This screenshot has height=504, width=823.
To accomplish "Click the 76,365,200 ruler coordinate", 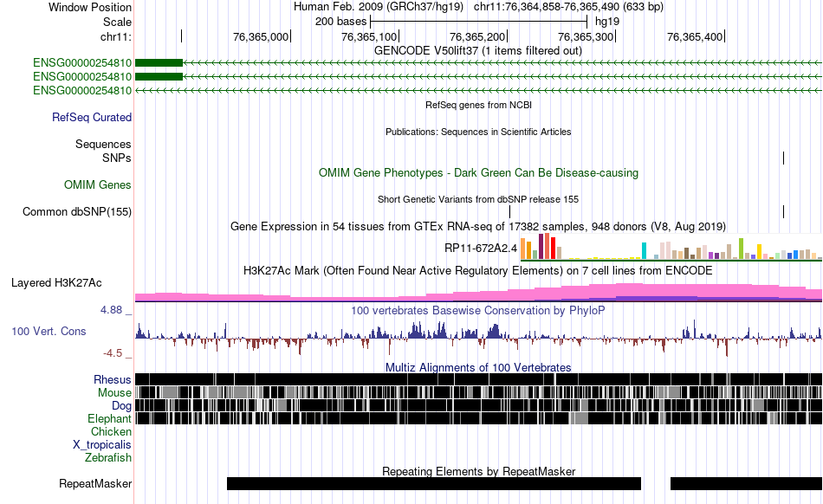I will (477, 36).
